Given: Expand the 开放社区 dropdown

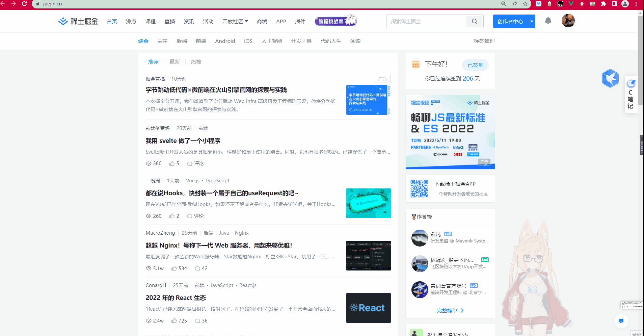Looking at the screenshot, I should click(x=235, y=21).
